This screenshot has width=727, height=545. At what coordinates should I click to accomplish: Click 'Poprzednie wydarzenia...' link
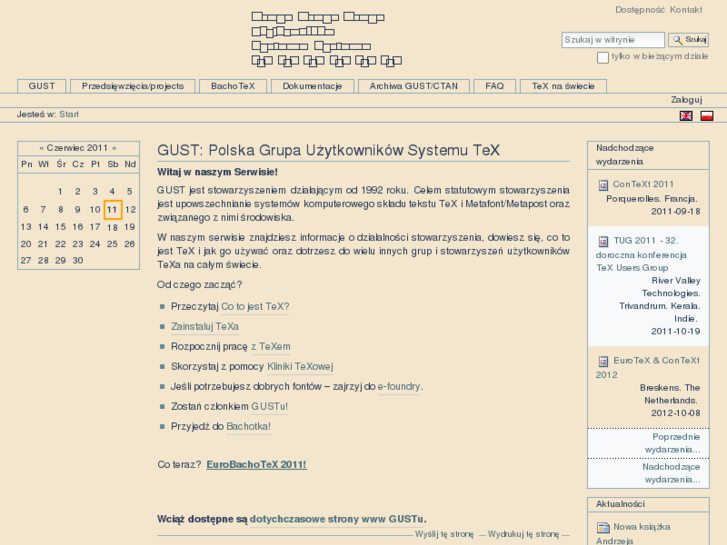tap(672, 443)
